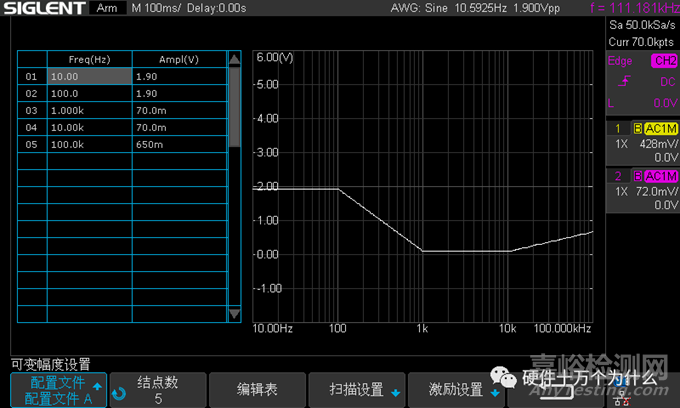Image resolution: width=680 pixels, height=408 pixels.
Task: Click the rising edge trigger slope icon
Action: [x=626, y=81]
